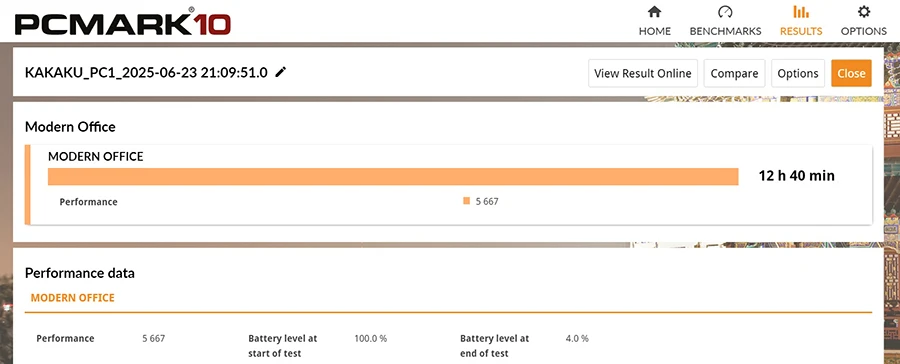
Task: Click the orange Modern Office battery bar
Action: tap(393, 177)
